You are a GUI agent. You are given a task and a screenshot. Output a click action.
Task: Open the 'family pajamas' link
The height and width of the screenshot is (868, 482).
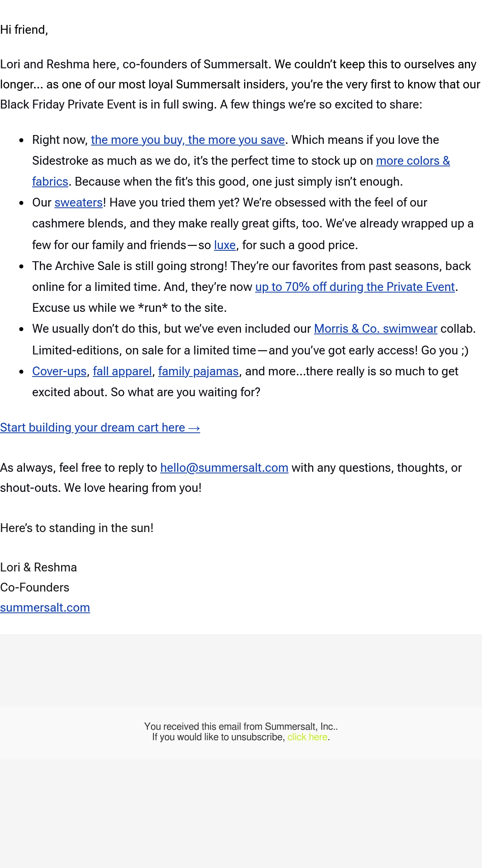click(198, 371)
